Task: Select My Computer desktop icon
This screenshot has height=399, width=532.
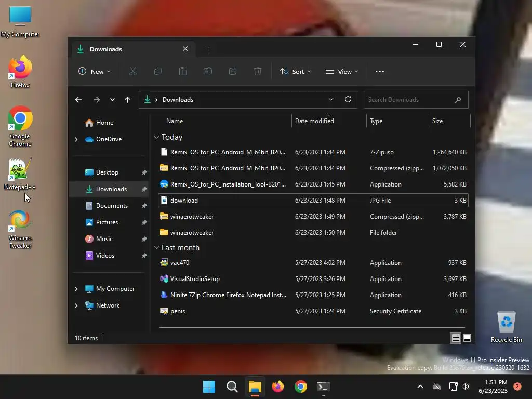Action: (x=20, y=21)
